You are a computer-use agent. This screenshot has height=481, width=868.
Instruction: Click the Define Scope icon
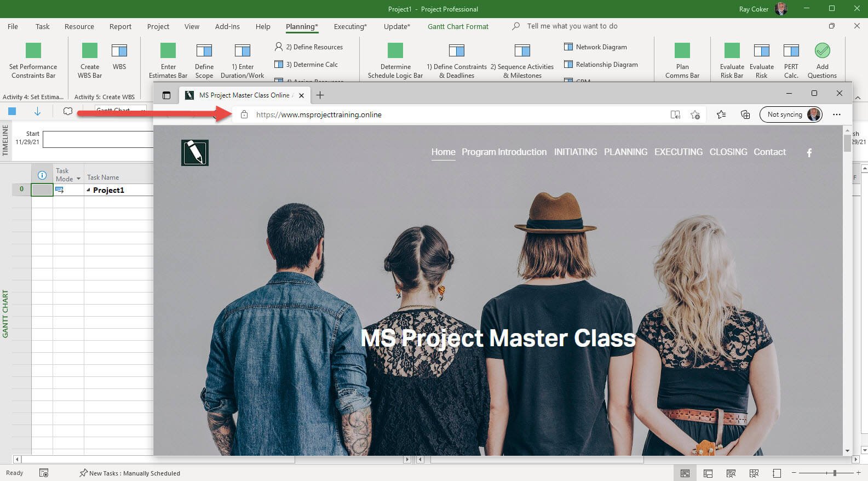204,50
